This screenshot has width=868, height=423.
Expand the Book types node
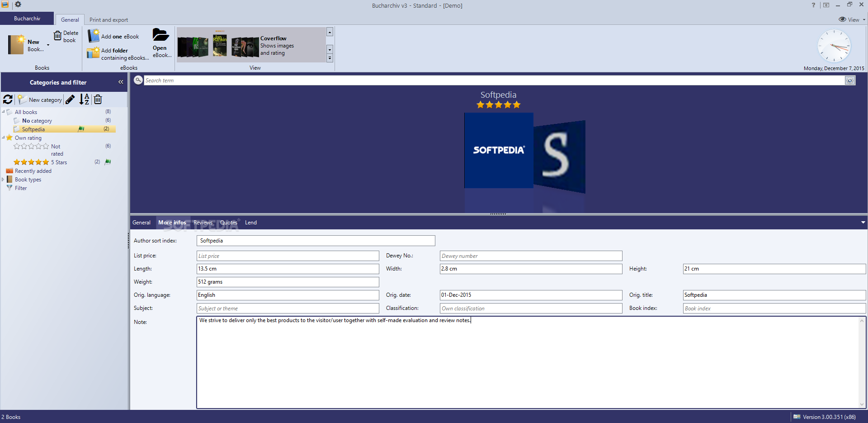[x=3, y=180]
